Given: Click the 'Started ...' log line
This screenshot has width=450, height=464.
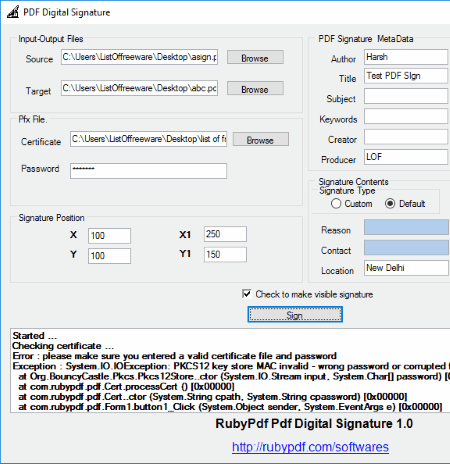Looking at the screenshot, I should pyautogui.click(x=34, y=336).
